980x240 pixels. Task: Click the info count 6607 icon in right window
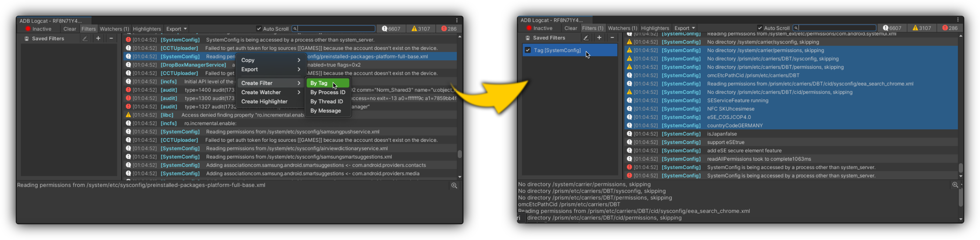click(x=886, y=28)
